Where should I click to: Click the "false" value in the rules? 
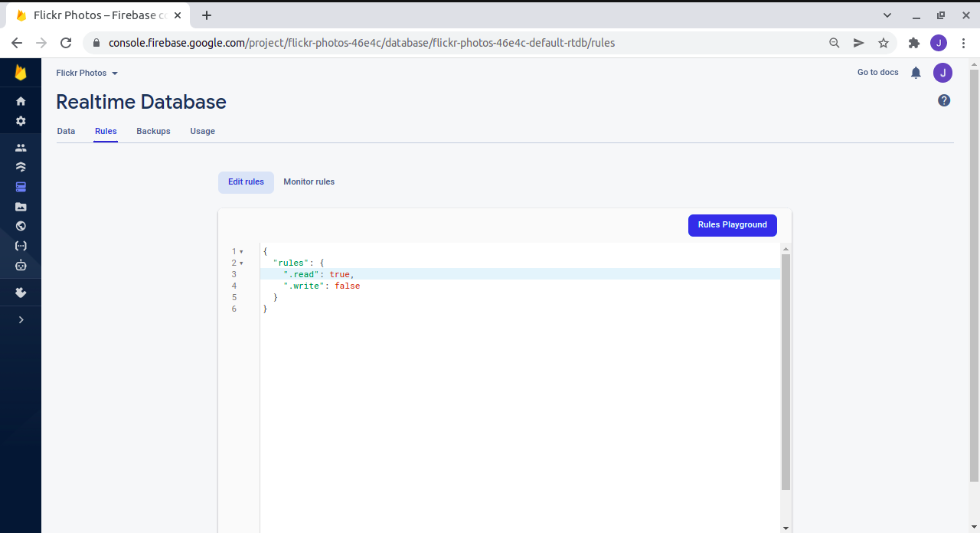pos(348,286)
